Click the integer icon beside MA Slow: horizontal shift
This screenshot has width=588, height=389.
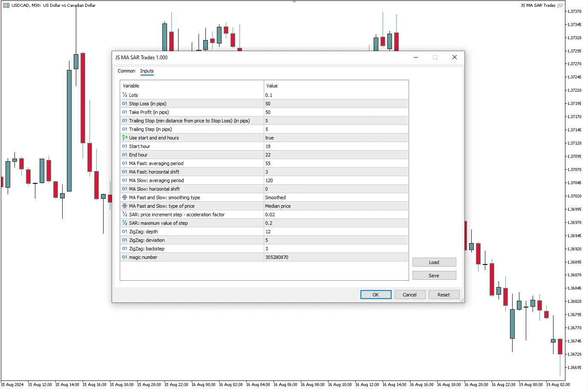124,189
